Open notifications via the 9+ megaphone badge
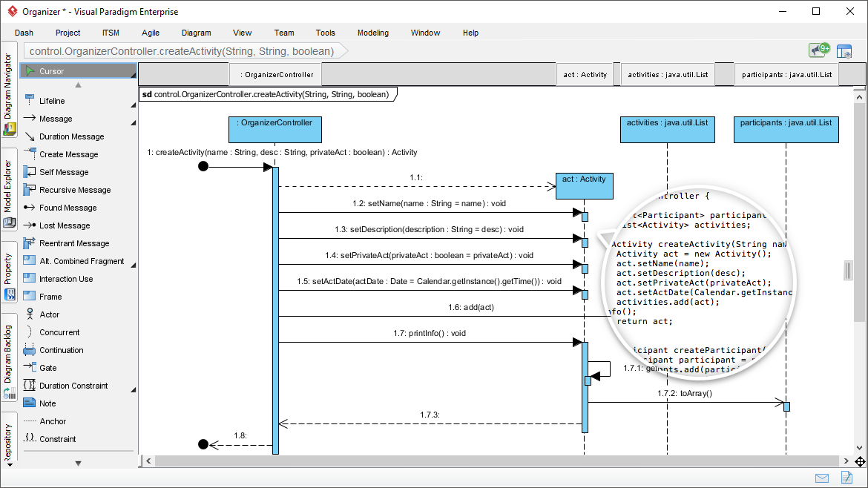 pyautogui.click(x=817, y=50)
